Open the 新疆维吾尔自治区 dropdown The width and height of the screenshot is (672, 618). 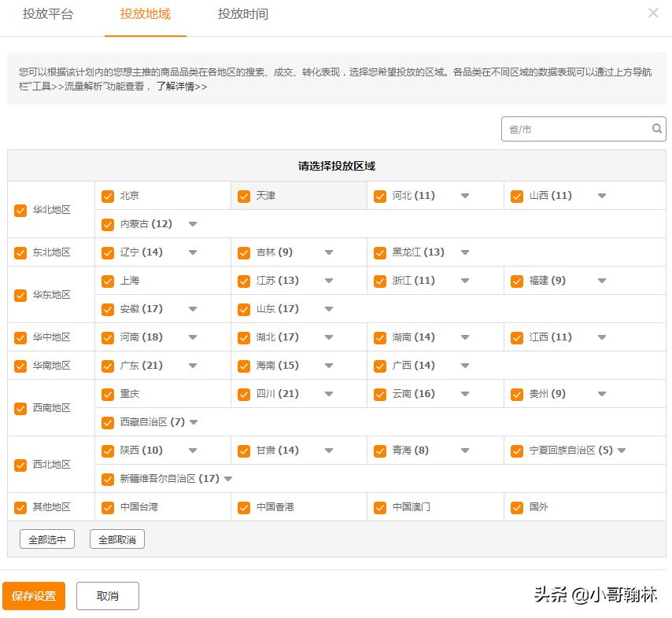click(227, 479)
